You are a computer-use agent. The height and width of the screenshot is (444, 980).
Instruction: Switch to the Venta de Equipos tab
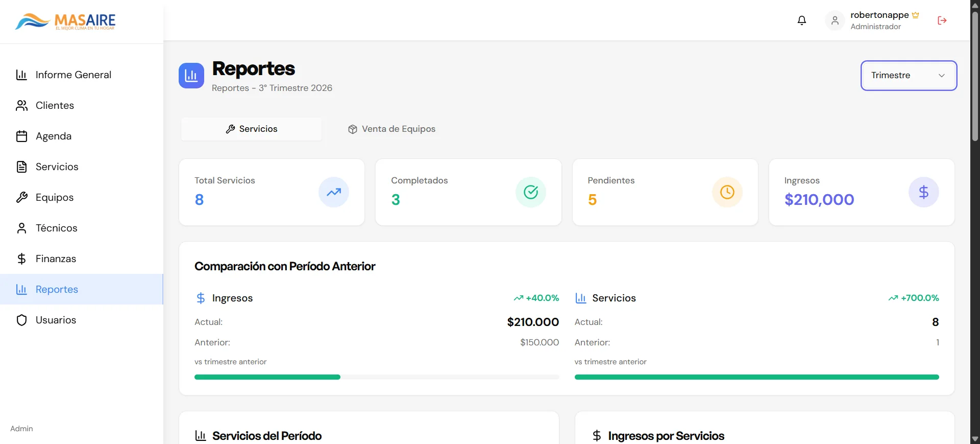[x=391, y=129]
